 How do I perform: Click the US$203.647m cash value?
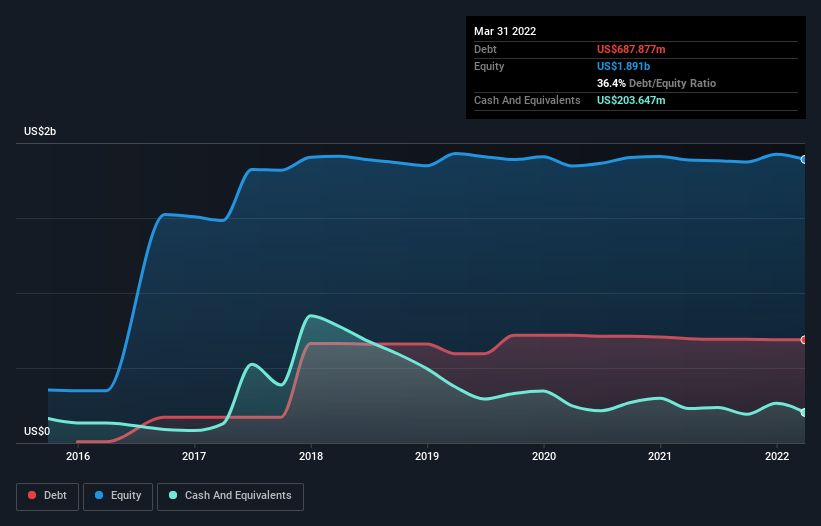pyautogui.click(x=631, y=100)
